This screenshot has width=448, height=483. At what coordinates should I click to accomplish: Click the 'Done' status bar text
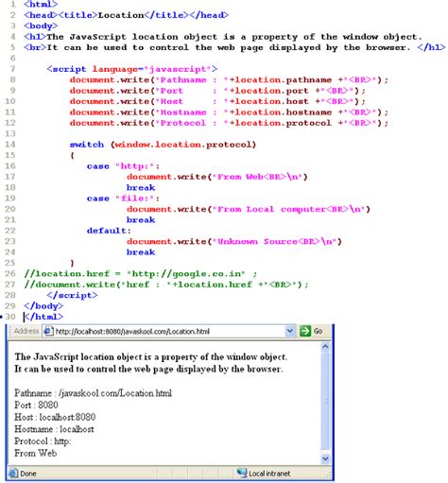tap(28, 474)
